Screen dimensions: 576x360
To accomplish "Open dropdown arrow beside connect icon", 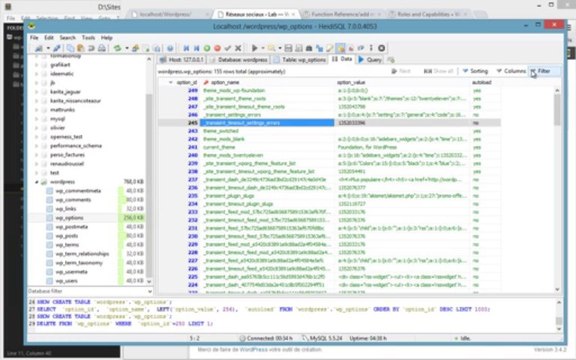I will point(48,48).
